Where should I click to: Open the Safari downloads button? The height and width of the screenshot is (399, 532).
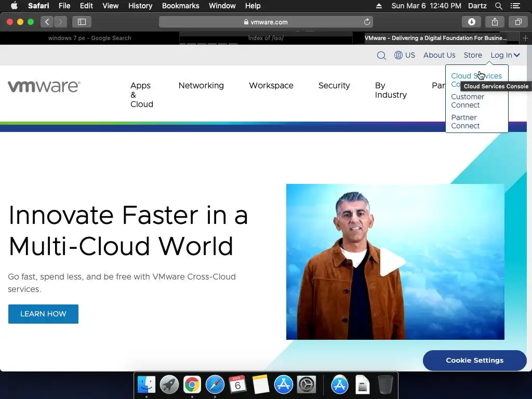471,22
